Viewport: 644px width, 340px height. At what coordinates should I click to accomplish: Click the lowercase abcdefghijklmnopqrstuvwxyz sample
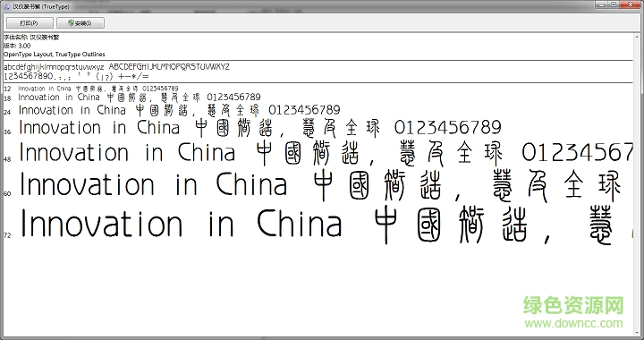coord(54,67)
